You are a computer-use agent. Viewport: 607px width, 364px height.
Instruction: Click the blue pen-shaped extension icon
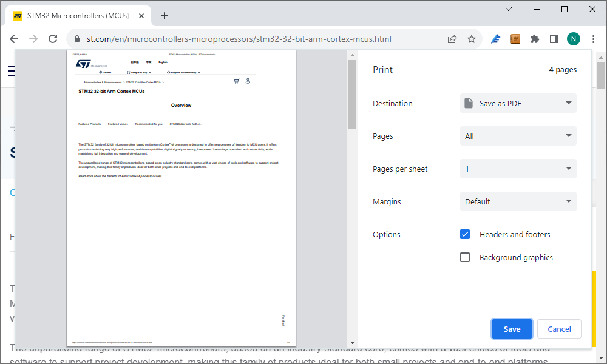coord(495,38)
